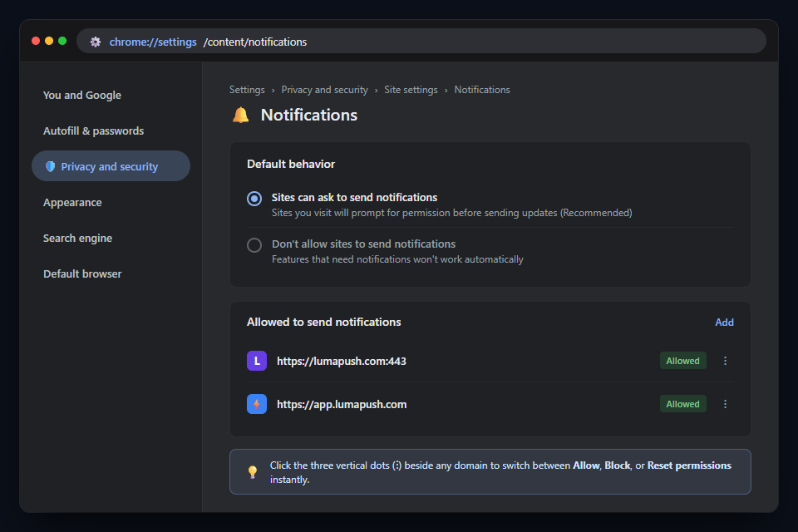
Task: Click the https://lumapush.com:443 entry text
Action: (342, 361)
